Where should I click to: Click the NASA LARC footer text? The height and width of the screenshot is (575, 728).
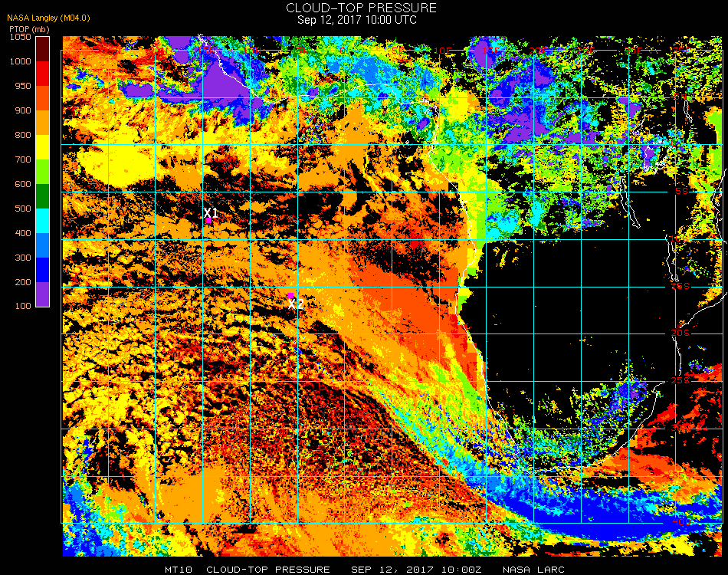pyautogui.click(x=533, y=570)
